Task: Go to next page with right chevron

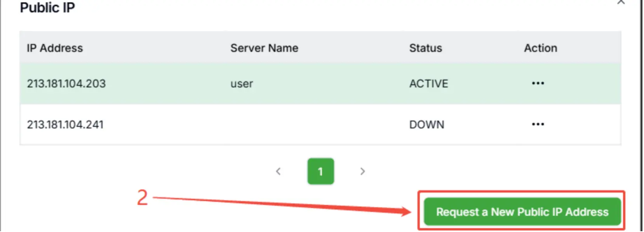Action: pos(362,171)
